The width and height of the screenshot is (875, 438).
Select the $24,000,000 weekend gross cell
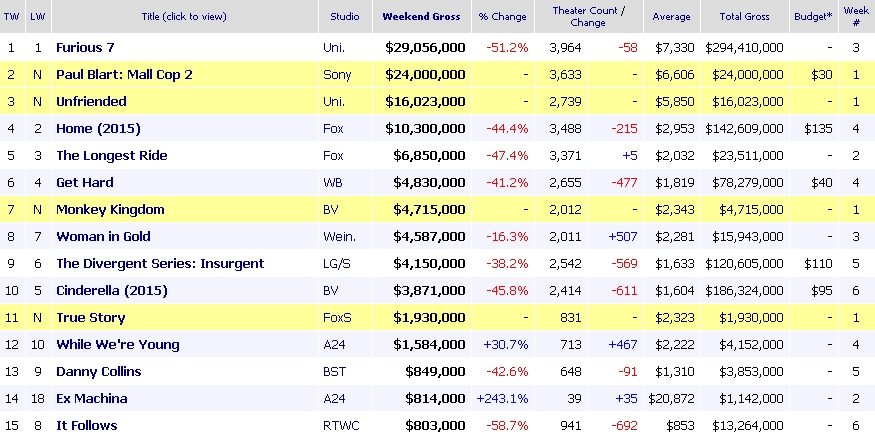pyautogui.click(x=425, y=75)
